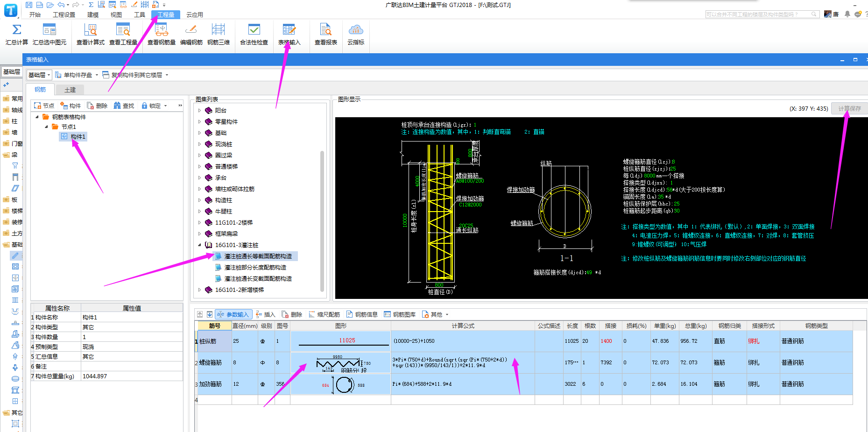Click the 构件数量 value field
This screenshot has width=868, height=432.
[132, 337]
